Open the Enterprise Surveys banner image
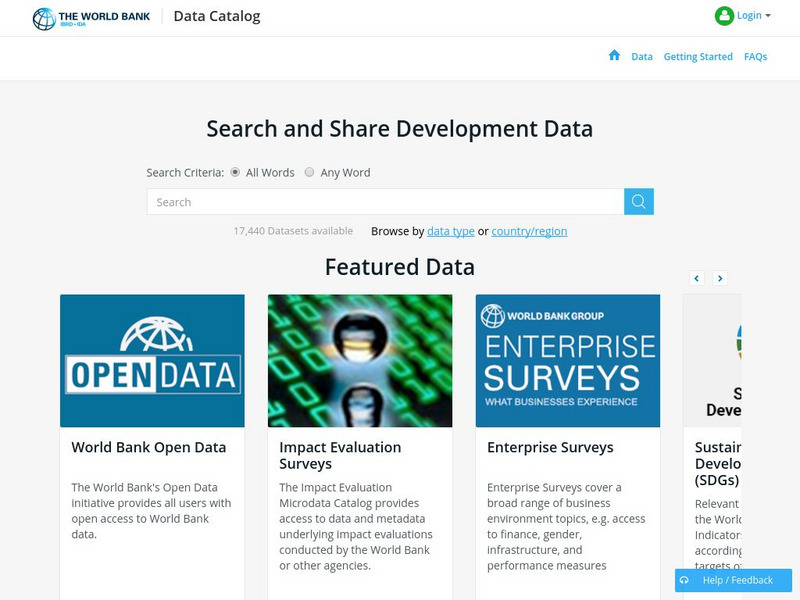This screenshot has width=800, height=600. click(x=568, y=361)
